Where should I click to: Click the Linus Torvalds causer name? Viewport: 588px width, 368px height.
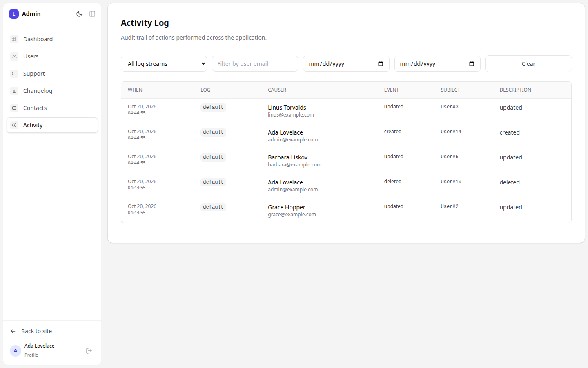coord(287,108)
